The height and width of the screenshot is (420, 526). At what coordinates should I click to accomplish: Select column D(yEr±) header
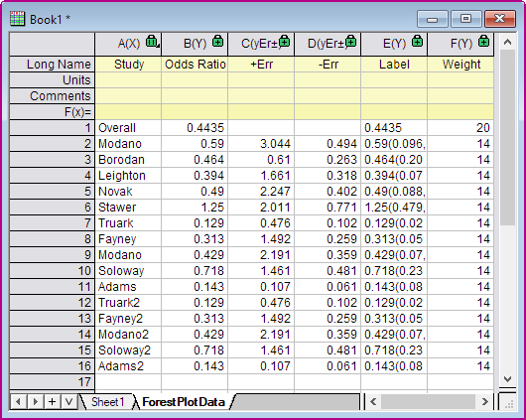coord(328,44)
